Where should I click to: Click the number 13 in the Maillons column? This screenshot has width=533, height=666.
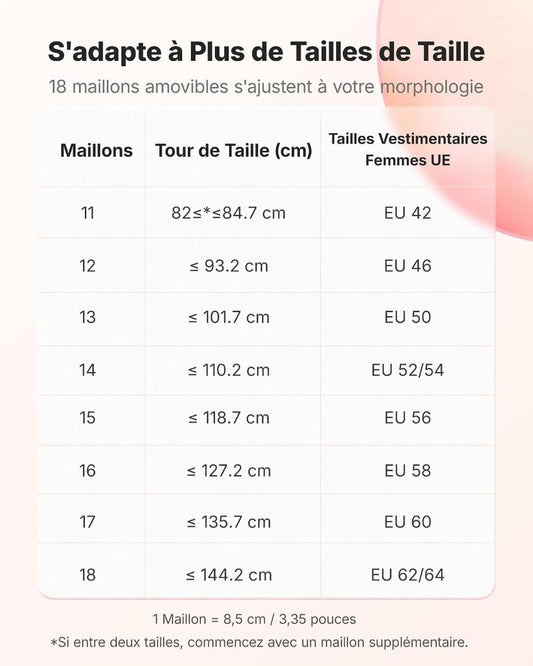click(87, 317)
